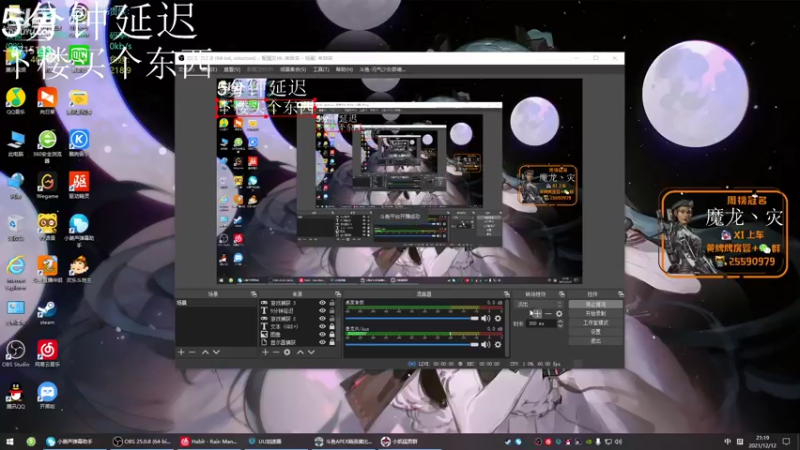Screen dimensions: 800x450
Task: Add a transition with the plus icon
Action: pos(535,313)
